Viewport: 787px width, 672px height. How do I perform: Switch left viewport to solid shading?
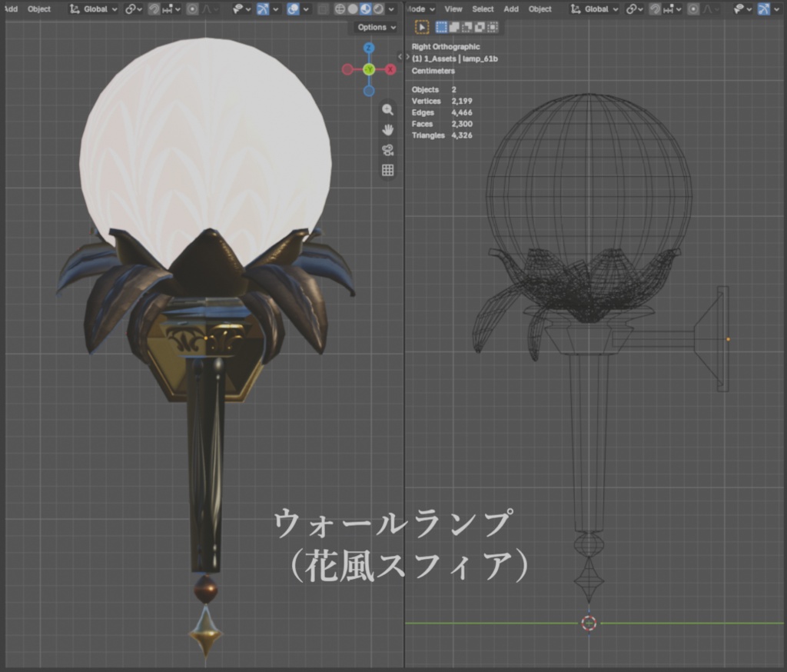[353, 9]
